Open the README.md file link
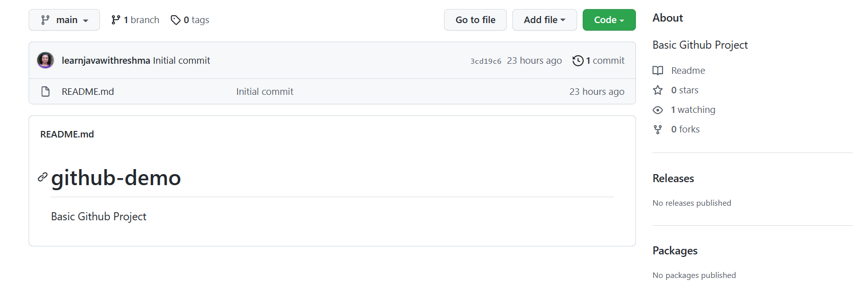Image resolution: width=868 pixels, height=287 pixels. (88, 91)
